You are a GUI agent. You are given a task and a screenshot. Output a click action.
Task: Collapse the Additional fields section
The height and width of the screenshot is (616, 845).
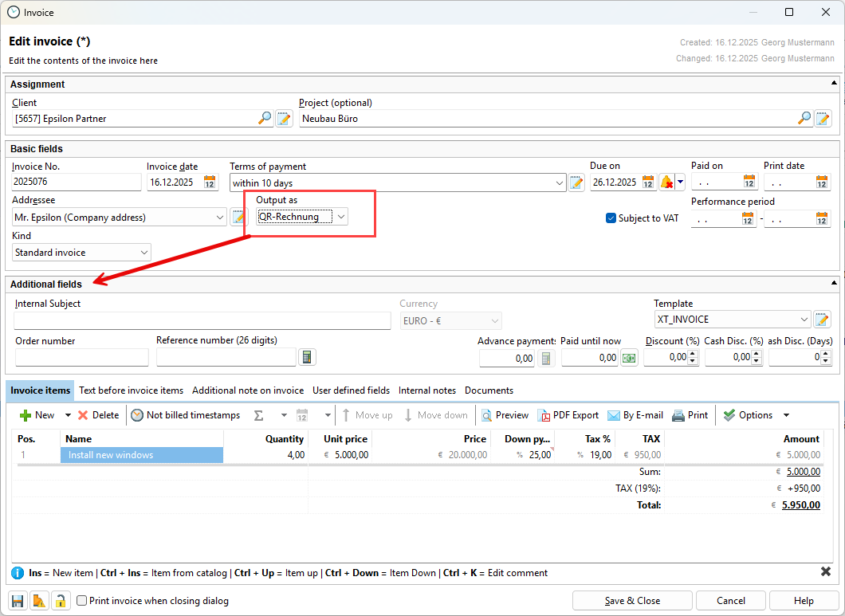tap(834, 283)
